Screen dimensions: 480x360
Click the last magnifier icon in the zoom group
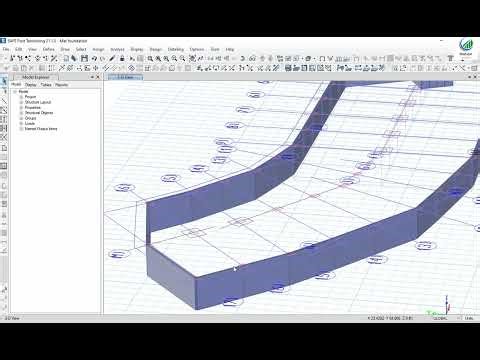[182, 58]
